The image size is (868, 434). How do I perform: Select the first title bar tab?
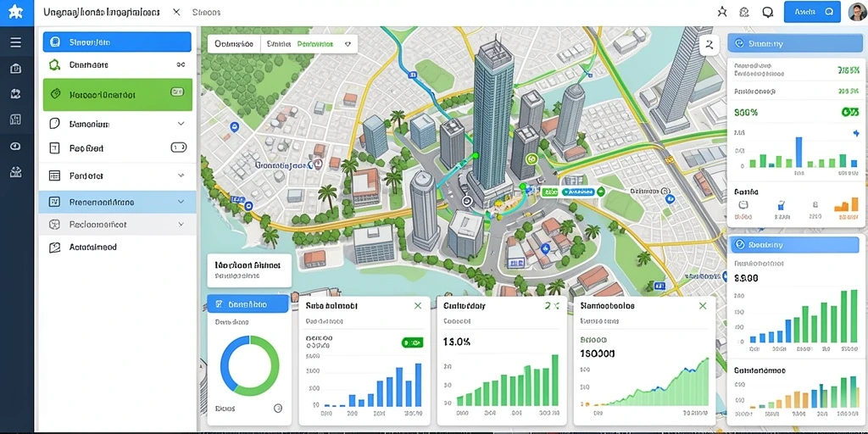click(102, 12)
